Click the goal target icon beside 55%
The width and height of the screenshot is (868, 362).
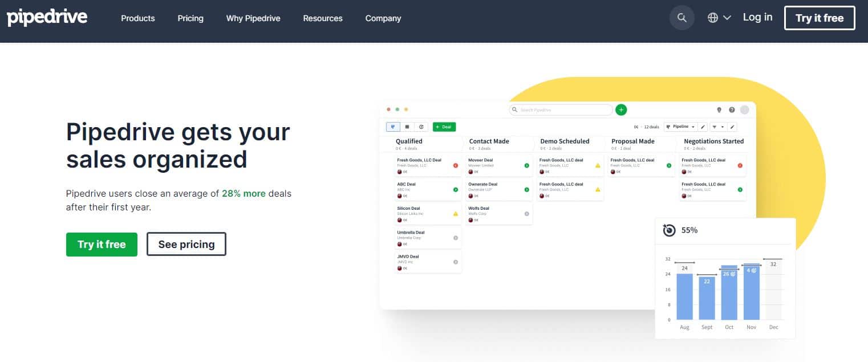click(670, 230)
